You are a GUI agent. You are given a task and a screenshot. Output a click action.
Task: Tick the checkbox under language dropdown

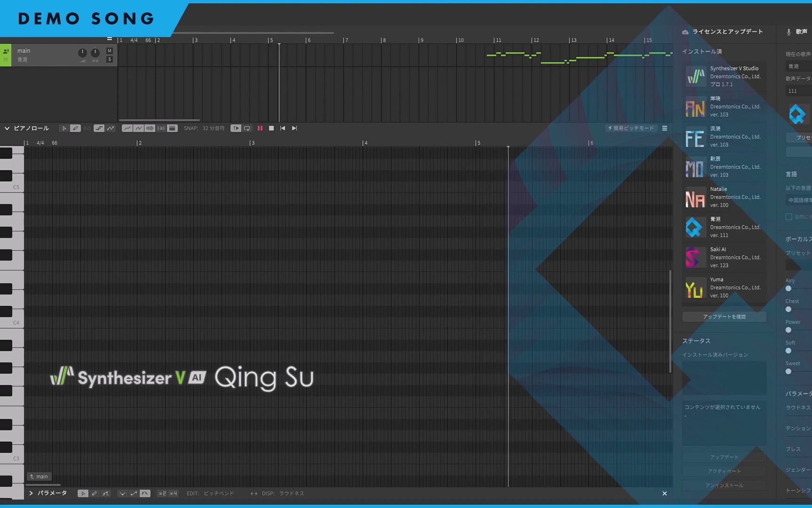[x=789, y=217]
